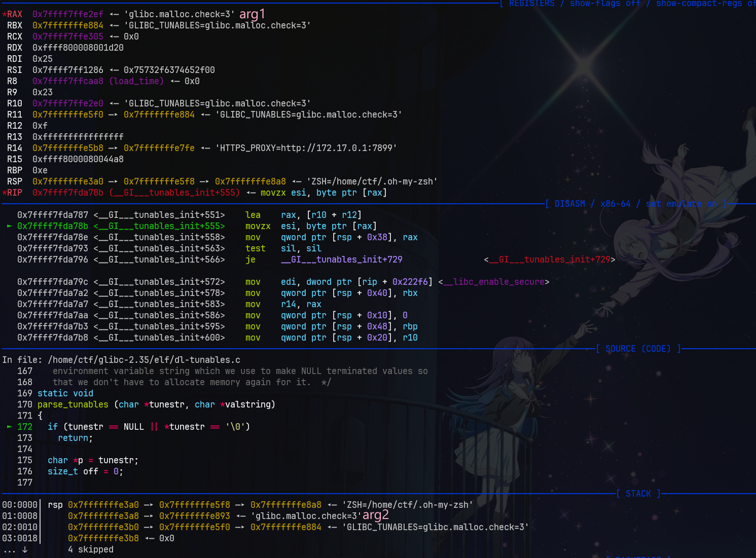756x558 pixels.
Task: Expand the R8 load_time symbol
Action: [x=136, y=81]
